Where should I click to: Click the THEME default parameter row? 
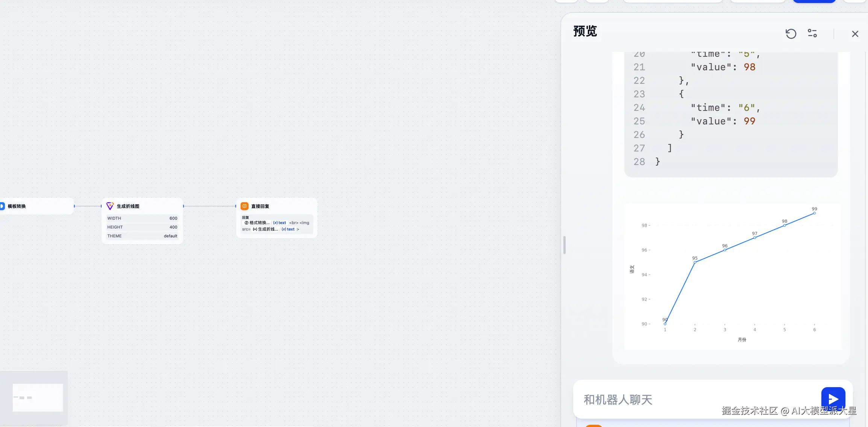(x=142, y=236)
